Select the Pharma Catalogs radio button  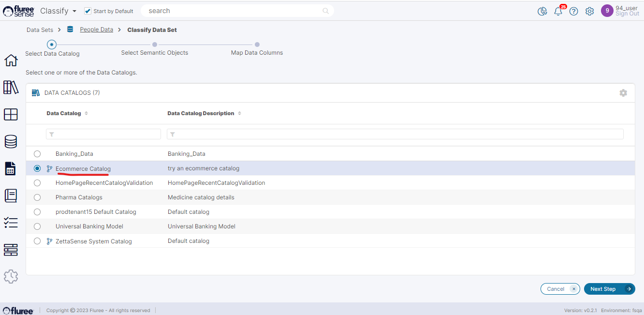[x=37, y=197]
